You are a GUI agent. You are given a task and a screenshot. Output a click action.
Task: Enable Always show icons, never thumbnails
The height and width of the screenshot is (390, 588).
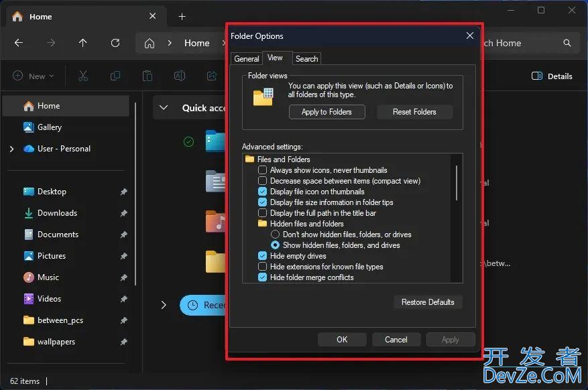click(263, 170)
